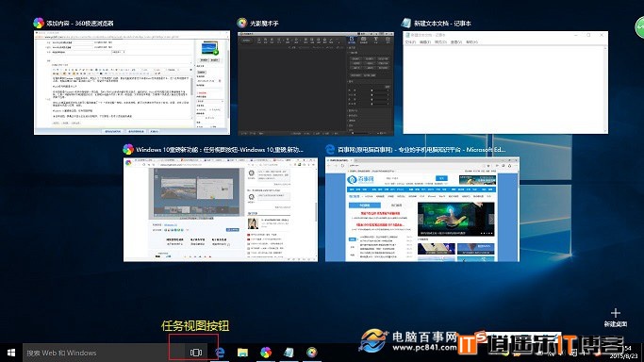Click the 添加内容 - 360极速浏览器 title text
The width and height of the screenshot is (644, 362).
click(x=80, y=24)
